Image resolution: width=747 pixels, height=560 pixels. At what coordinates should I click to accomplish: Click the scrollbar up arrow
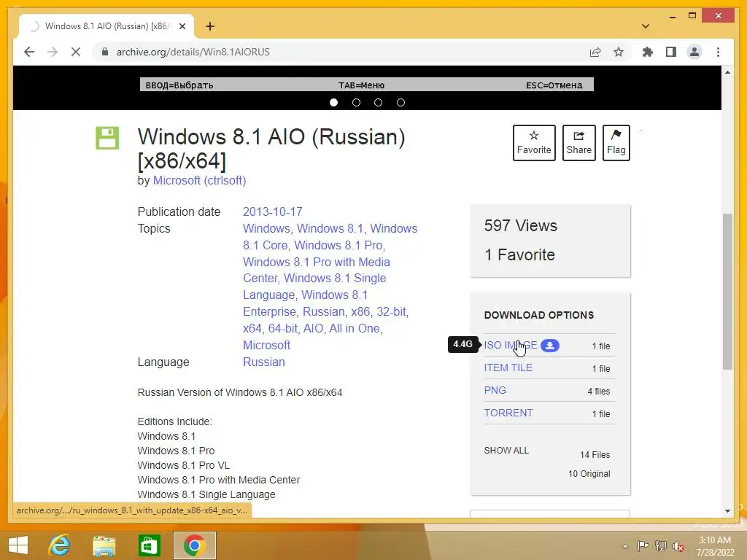(x=727, y=72)
